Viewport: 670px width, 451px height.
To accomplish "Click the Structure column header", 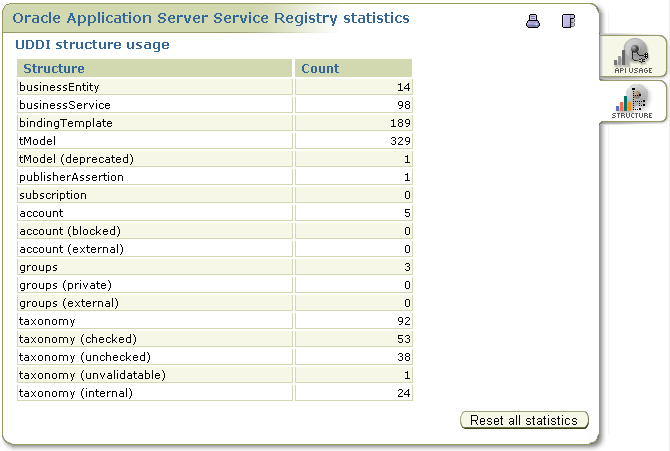I will click(x=155, y=68).
